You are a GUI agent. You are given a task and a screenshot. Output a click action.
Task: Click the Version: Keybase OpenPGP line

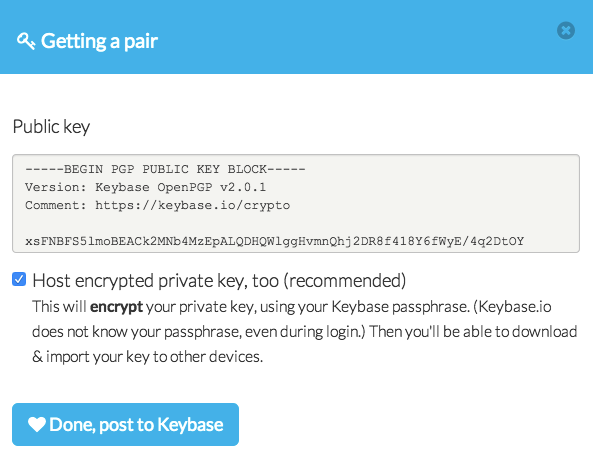click(x=145, y=187)
